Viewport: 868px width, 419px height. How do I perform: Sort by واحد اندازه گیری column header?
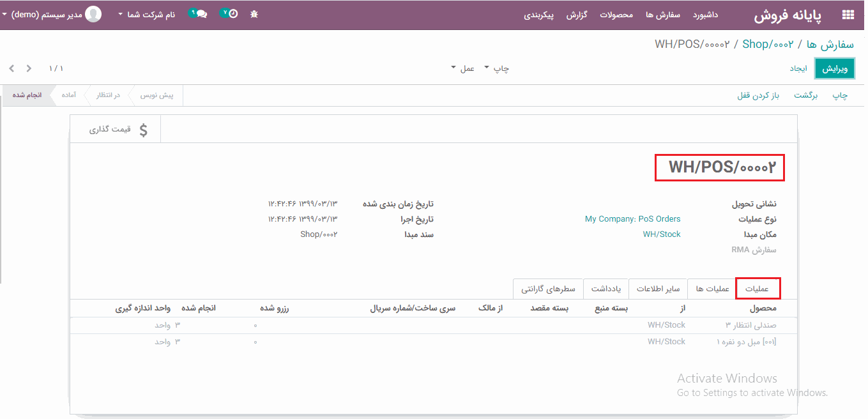pos(143,309)
